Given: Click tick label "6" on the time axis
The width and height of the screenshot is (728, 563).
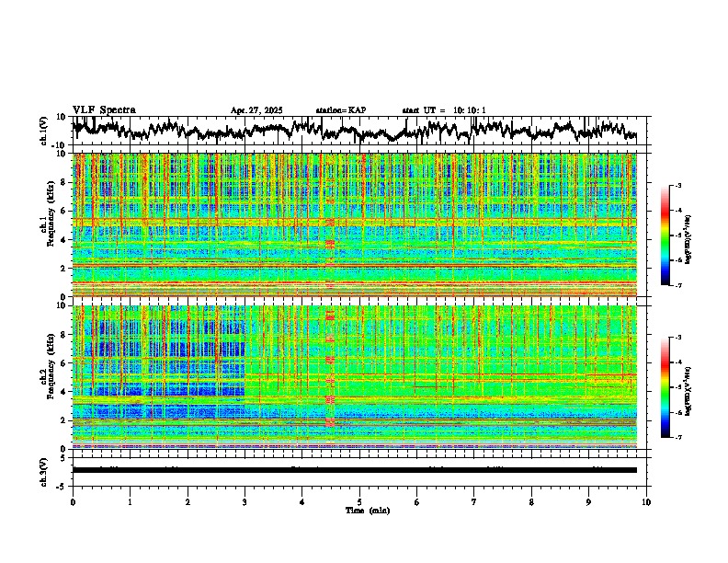Looking at the screenshot, I should point(416,502).
